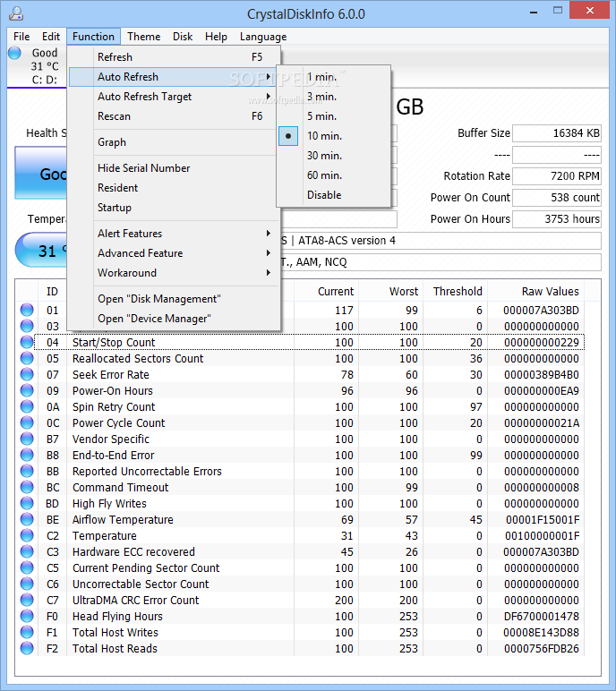The height and width of the screenshot is (691, 616).
Task: Click the status orb of row 01
Action: [27, 310]
